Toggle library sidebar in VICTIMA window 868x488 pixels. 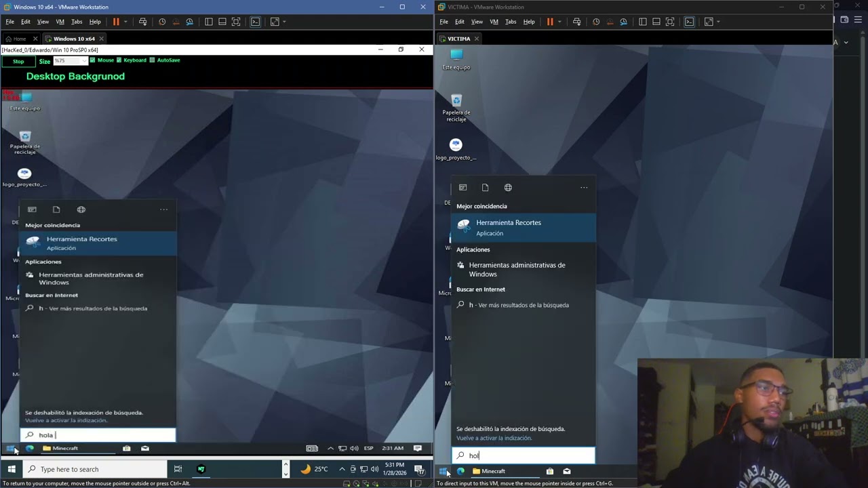[x=642, y=22]
